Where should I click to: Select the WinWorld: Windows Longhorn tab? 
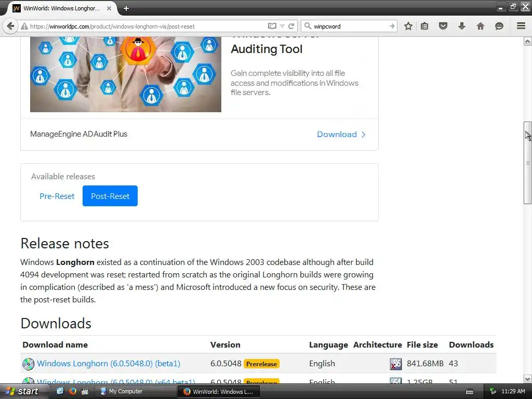coord(61,8)
